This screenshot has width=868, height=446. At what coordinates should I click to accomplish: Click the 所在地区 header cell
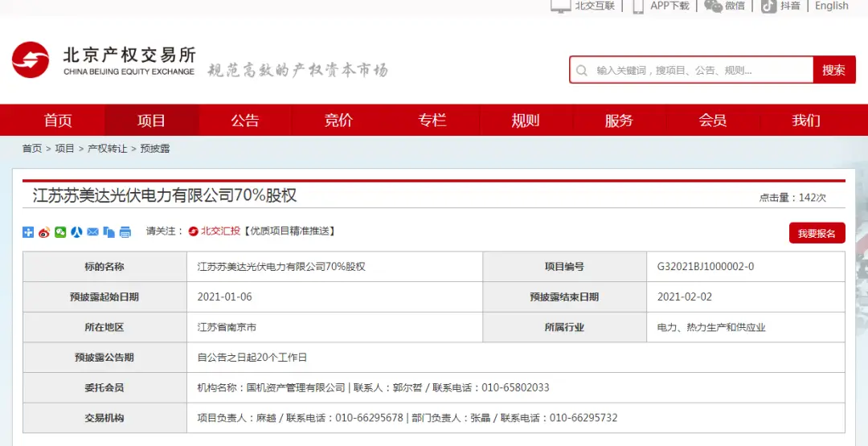104,328
